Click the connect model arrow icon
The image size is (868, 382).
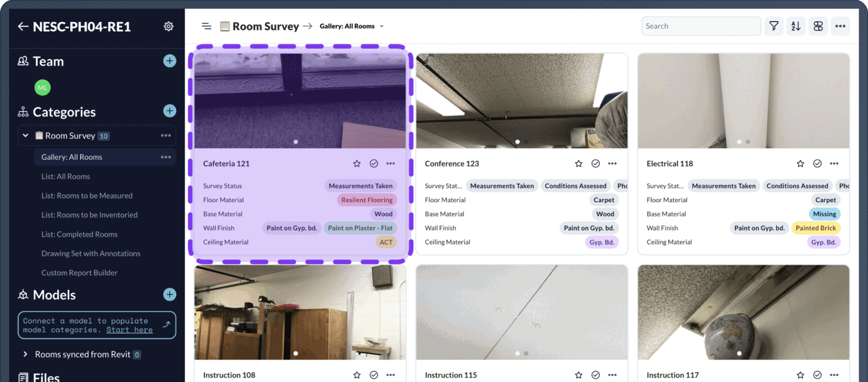click(167, 325)
